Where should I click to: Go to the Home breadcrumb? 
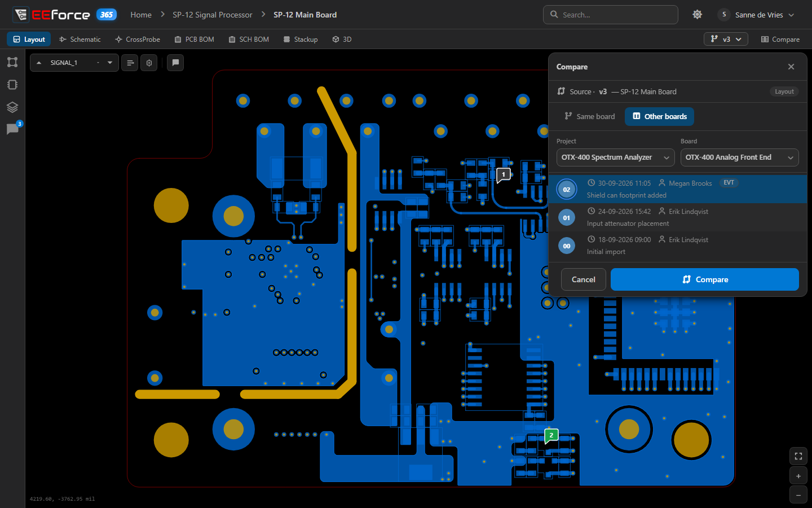click(x=141, y=15)
